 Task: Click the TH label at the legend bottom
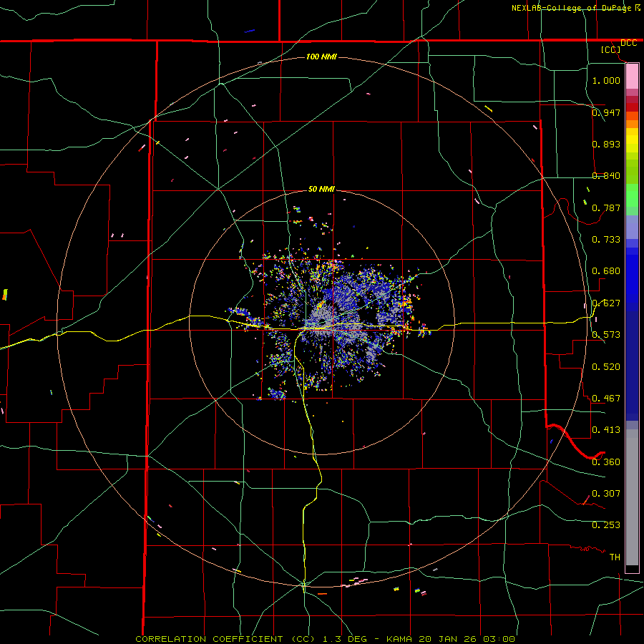pyautogui.click(x=615, y=557)
